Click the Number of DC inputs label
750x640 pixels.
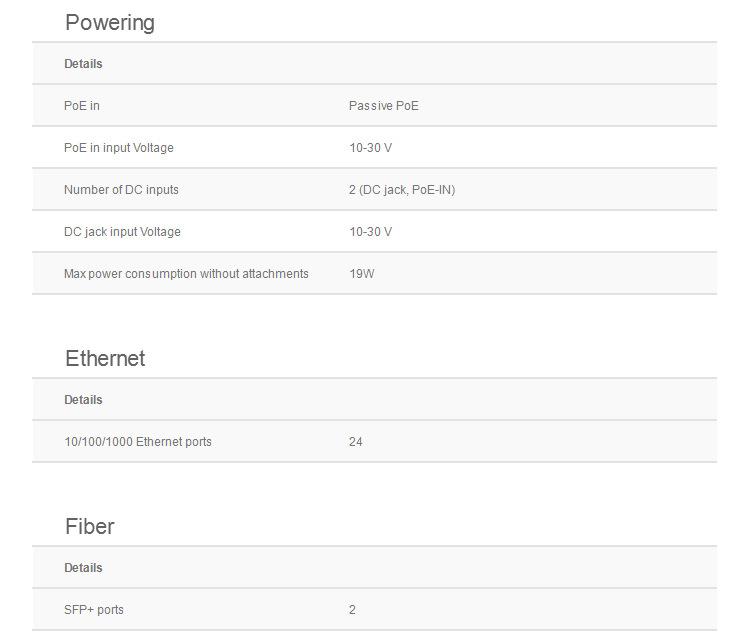click(x=121, y=190)
